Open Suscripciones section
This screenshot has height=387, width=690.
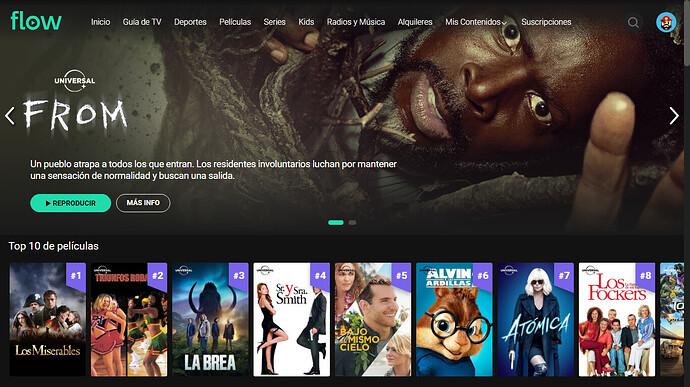point(546,22)
